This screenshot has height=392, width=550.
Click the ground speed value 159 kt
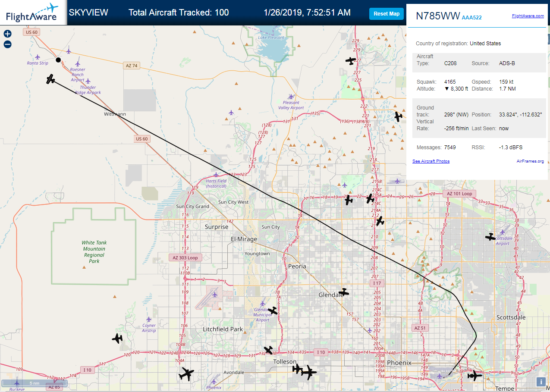coord(506,82)
